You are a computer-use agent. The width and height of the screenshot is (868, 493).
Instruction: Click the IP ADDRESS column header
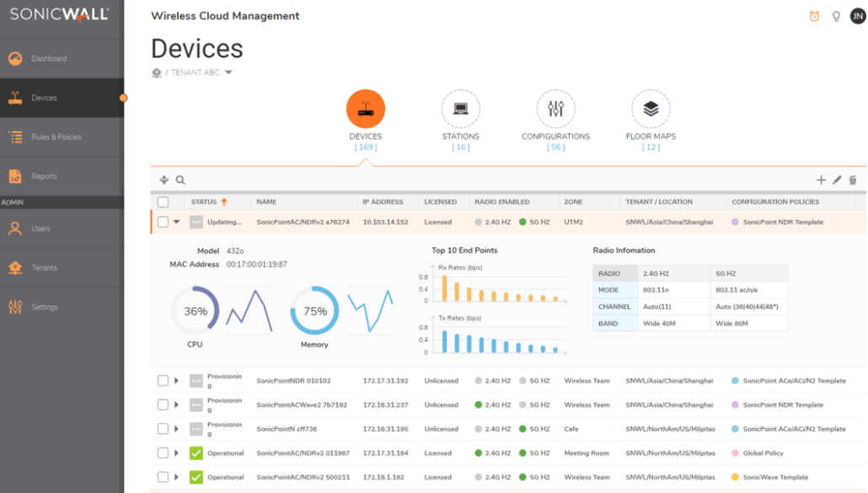[x=383, y=202]
